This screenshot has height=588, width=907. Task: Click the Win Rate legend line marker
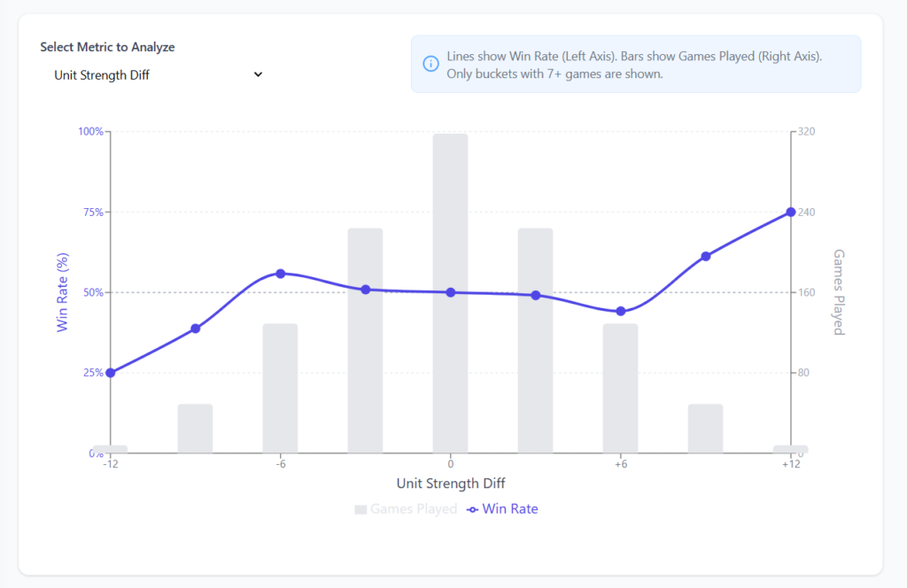coord(472,509)
